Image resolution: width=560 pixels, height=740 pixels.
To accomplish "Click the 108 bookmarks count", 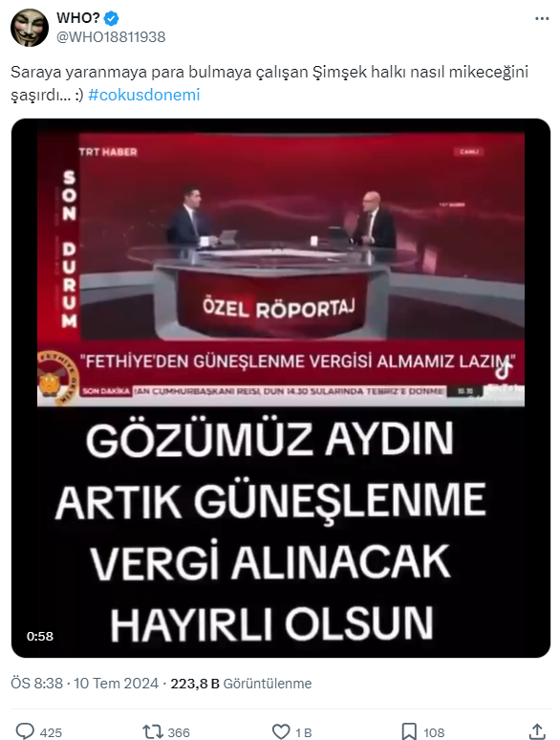I will pos(434,732).
